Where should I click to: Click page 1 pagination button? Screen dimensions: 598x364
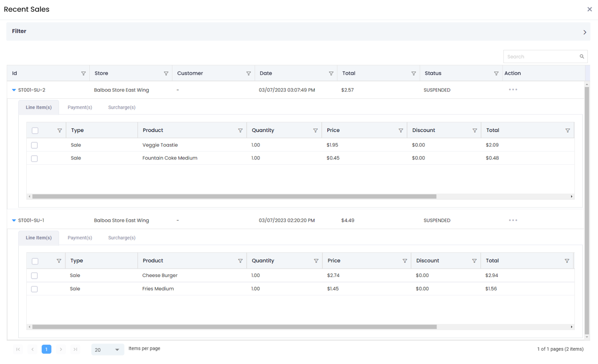coord(46,349)
